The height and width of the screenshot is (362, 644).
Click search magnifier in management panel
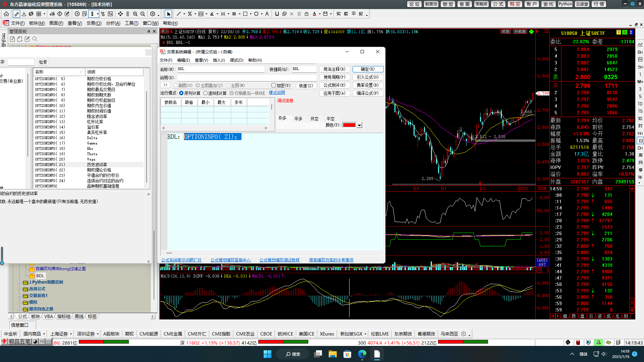(35, 39)
